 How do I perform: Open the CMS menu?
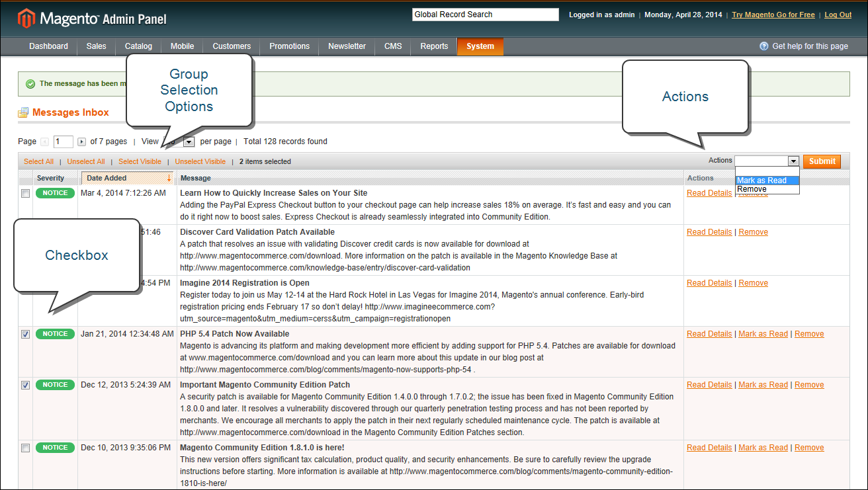[393, 46]
